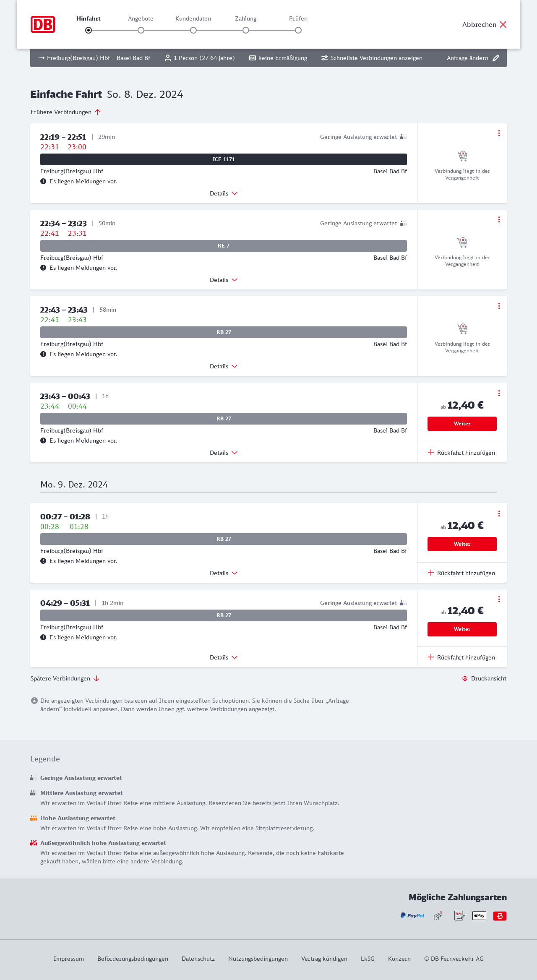Open three-dot menu for RE 7 connection
The width and height of the screenshot is (537, 980).
click(499, 219)
